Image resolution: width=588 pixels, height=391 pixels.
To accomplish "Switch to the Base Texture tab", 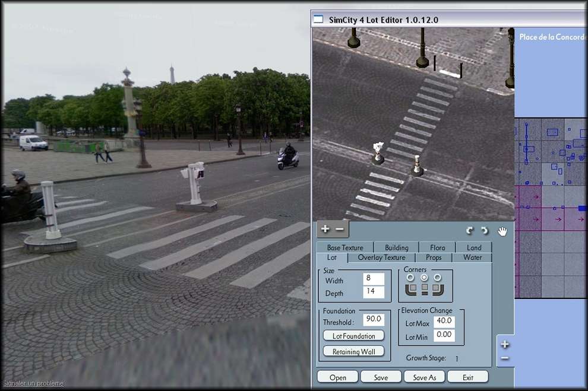I will click(345, 247).
